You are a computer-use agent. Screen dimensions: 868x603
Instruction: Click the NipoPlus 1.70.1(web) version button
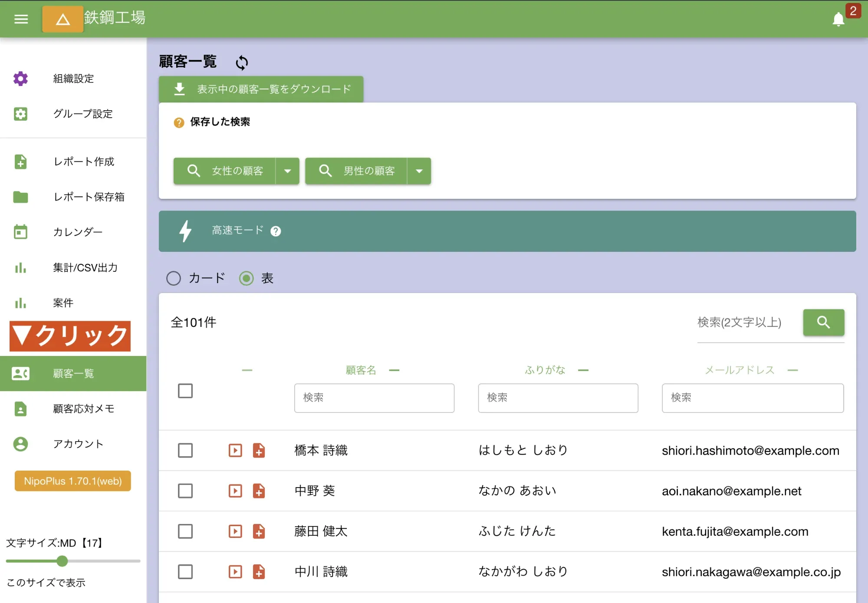[73, 481]
